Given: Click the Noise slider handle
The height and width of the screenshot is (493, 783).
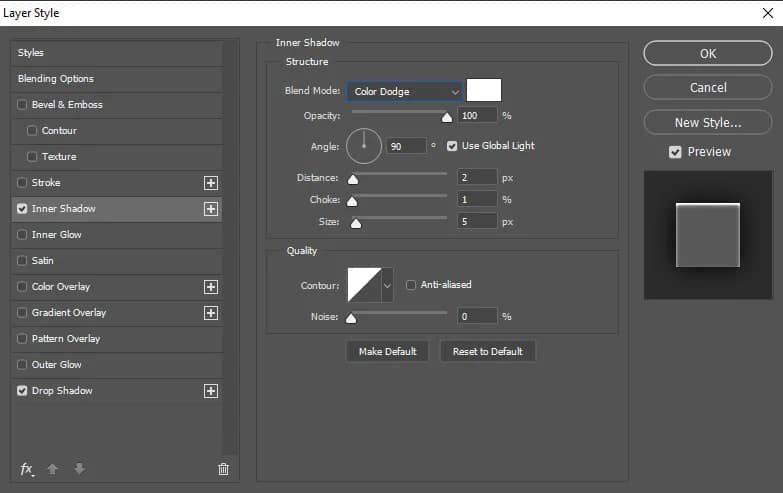Looking at the screenshot, I should [351, 318].
